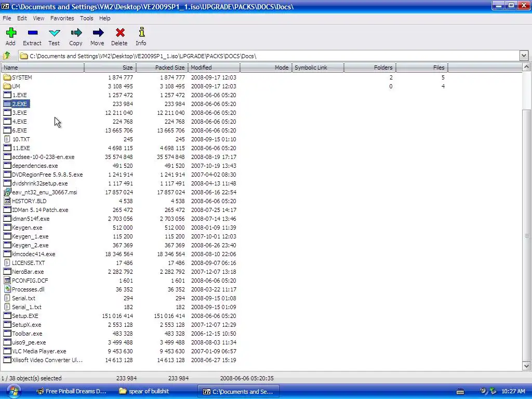Image resolution: width=532 pixels, height=399 pixels.
Task: Select VLC Media Player.exe file name
Action: 39,351
